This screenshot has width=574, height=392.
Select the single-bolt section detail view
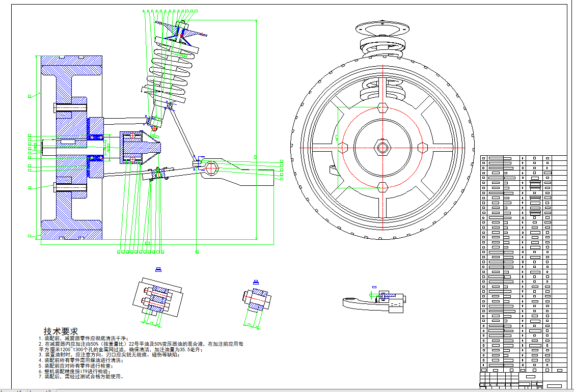pyautogui.click(x=257, y=300)
